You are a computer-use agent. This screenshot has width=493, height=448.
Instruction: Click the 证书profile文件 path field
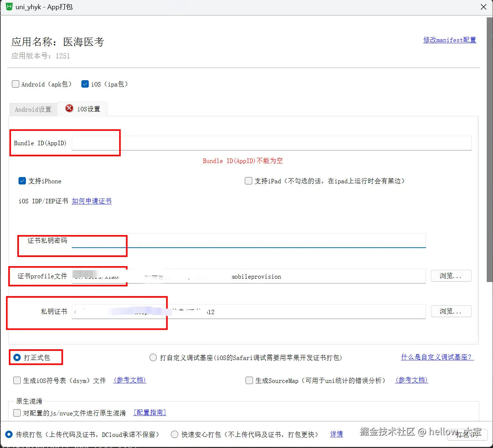point(249,276)
